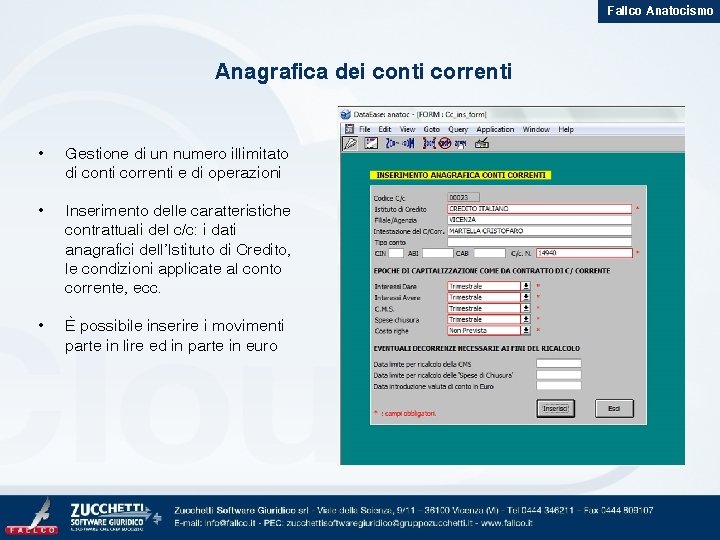Click the red crossed-circle toolbar icon

tap(444, 144)
